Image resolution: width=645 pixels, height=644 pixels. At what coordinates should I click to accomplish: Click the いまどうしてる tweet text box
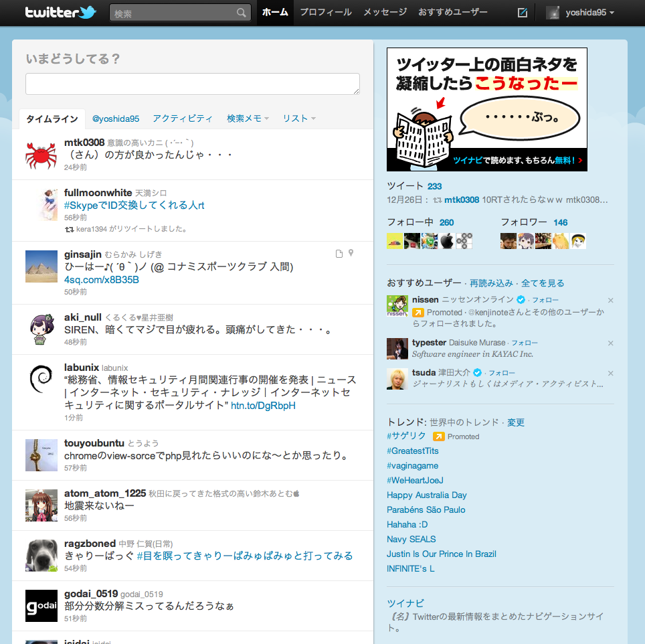(192, 84)
